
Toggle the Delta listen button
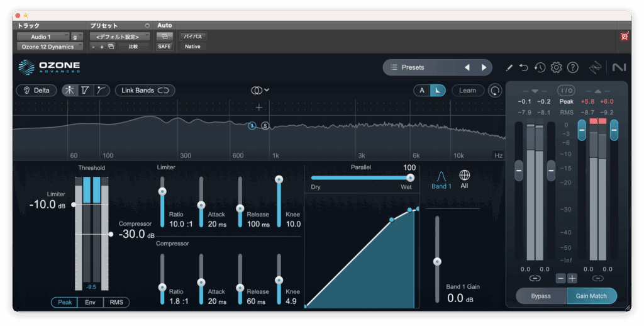(36, 91)
